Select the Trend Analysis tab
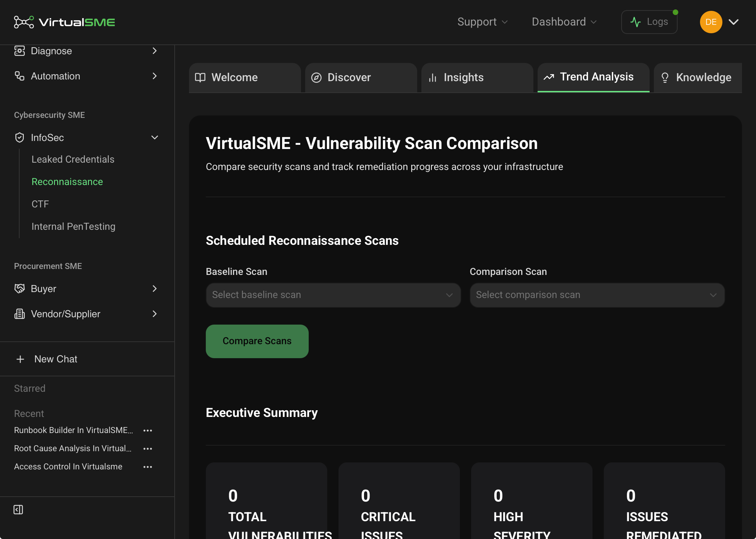Image resolution: width=756 pixels, height=539 pixels. pos(593,77)
